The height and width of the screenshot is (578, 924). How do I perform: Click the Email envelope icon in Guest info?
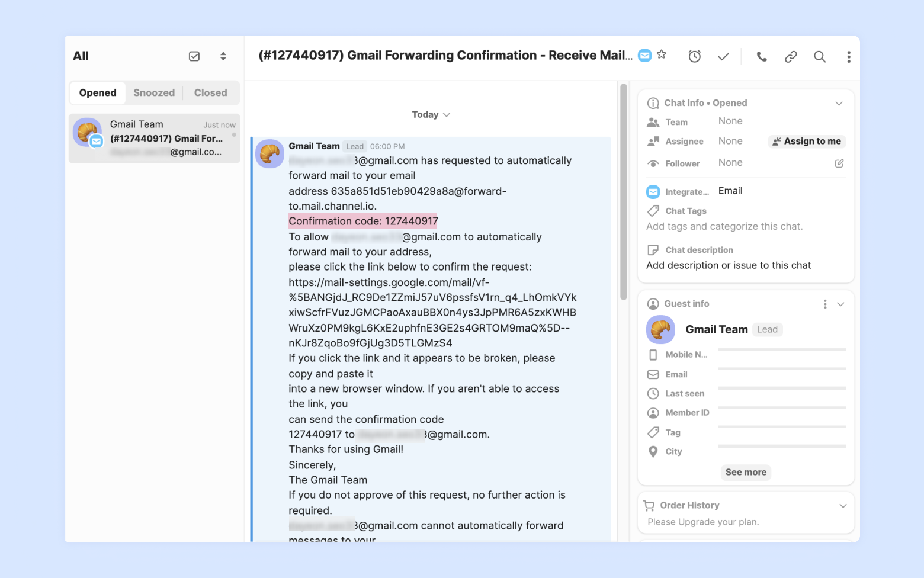point(653,374)
